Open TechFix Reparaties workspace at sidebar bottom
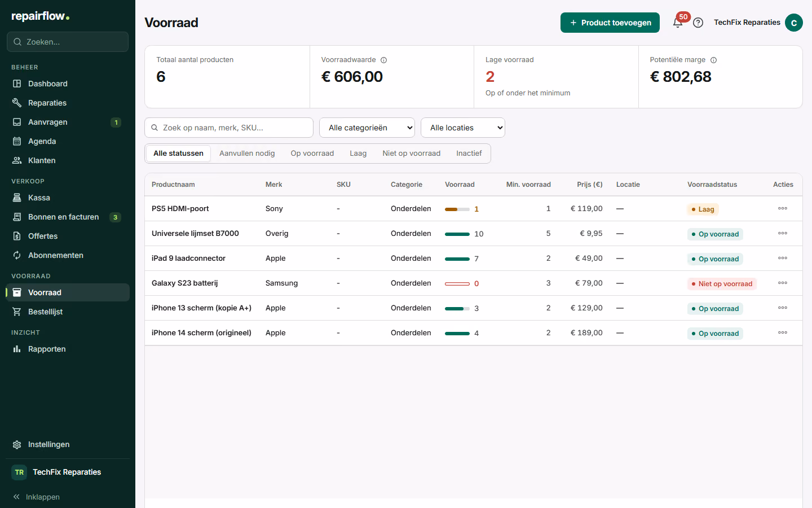Viewport: 812px width, 508px height. (x=68, y=472)
